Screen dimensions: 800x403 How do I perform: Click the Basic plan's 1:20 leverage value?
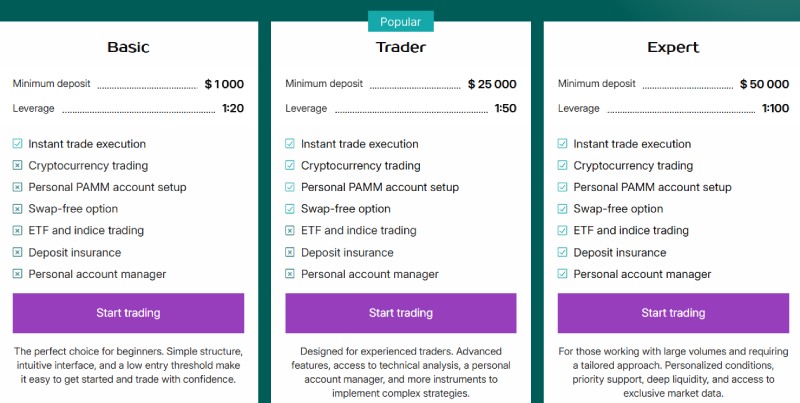click(x=232, y=108)
